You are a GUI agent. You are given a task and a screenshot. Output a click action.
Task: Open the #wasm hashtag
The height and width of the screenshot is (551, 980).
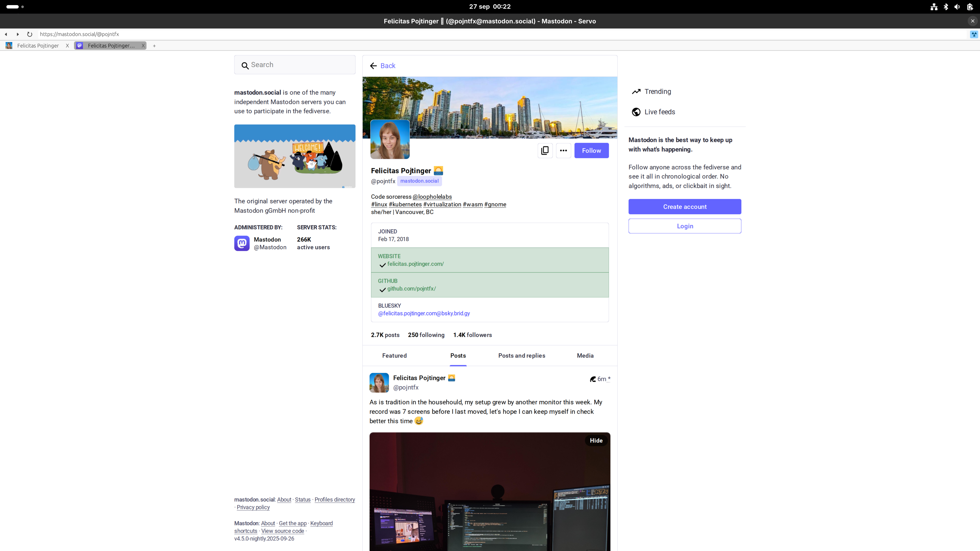click(472, 204)
